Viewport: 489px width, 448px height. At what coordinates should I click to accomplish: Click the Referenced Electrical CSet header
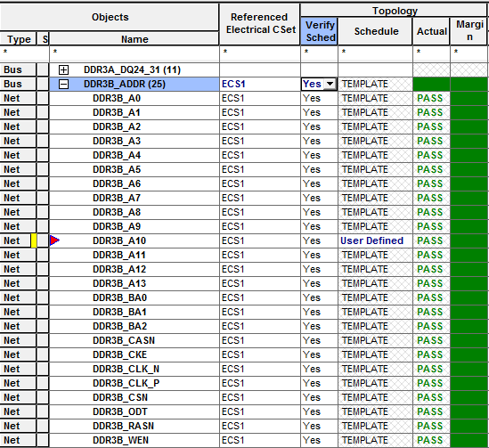click(260, 23)
